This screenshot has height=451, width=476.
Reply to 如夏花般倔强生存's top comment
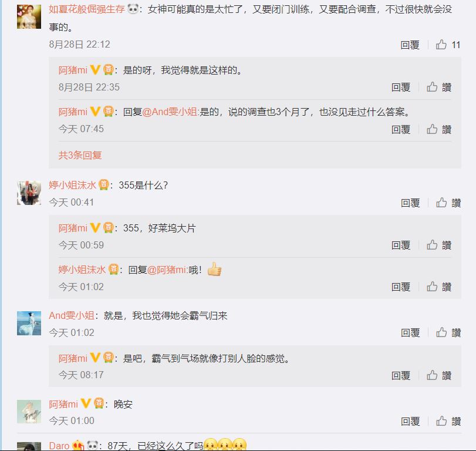[410, 45]
